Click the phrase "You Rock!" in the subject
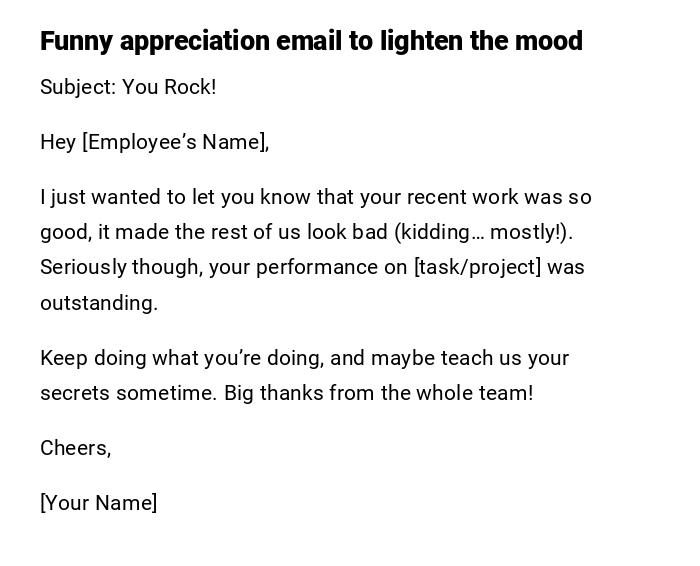The image size is (700, 566). coord(169,87)
